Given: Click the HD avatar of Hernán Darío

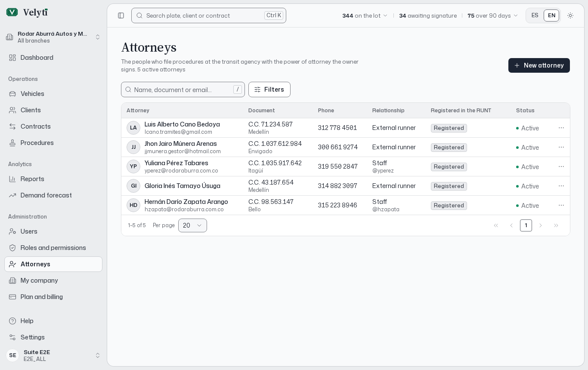Looking at the screenshot, I should (133, 205).
